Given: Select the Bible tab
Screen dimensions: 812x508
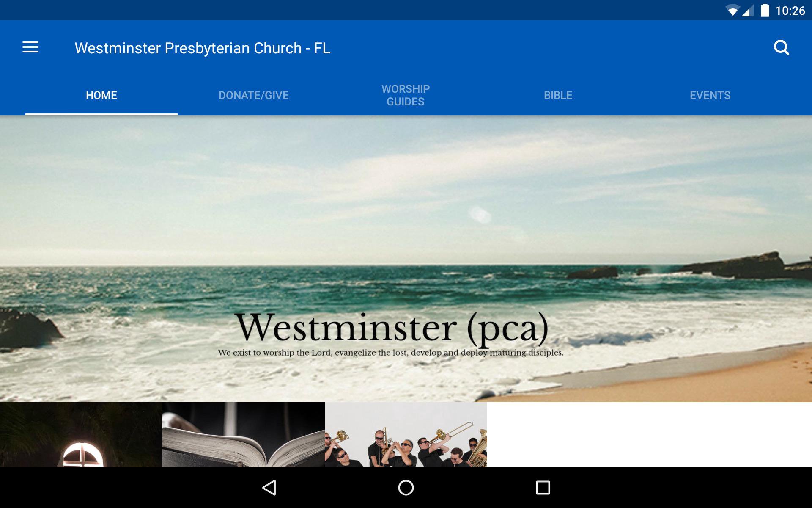Looking at the screenshot, I should click(x=558, y=95).
